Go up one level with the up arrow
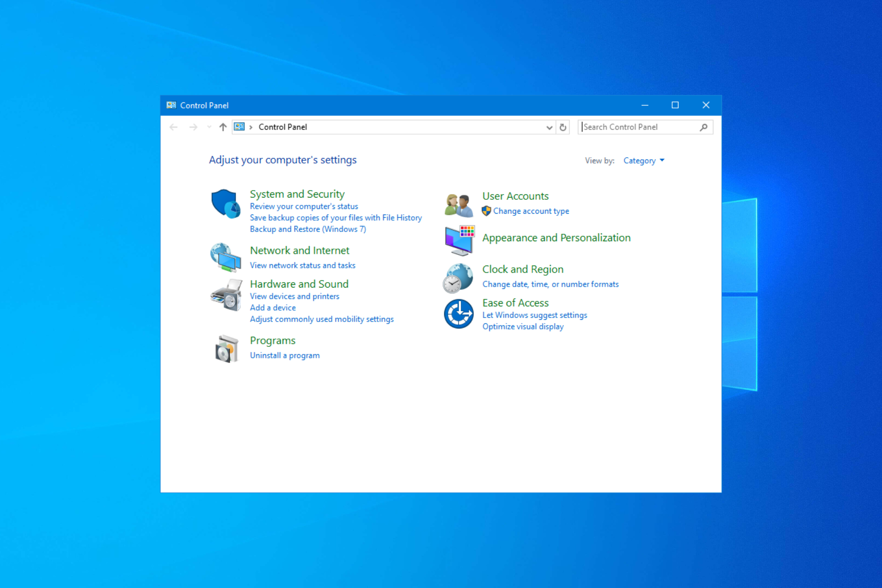This screenshot has width=882, height=588. click(x=223, y=127)
